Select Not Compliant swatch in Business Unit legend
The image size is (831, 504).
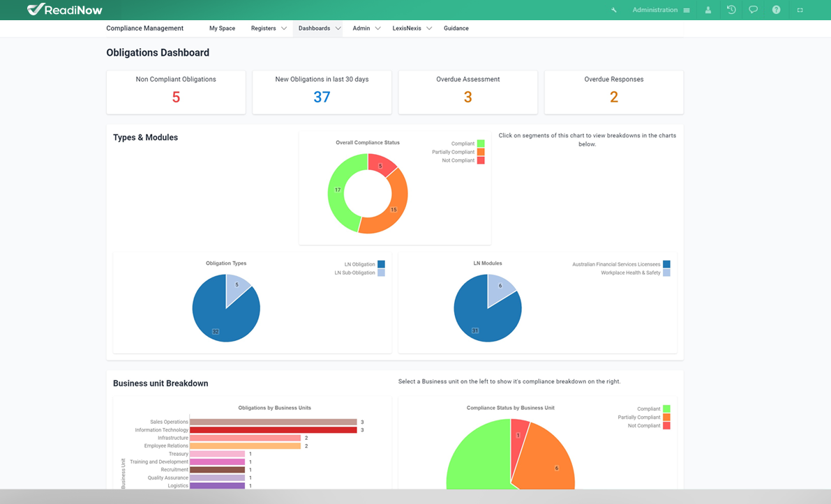click(x=667, y=426)
